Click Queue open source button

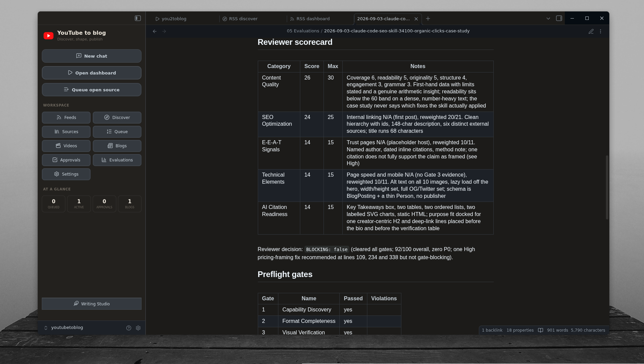[x=92, y=90]
